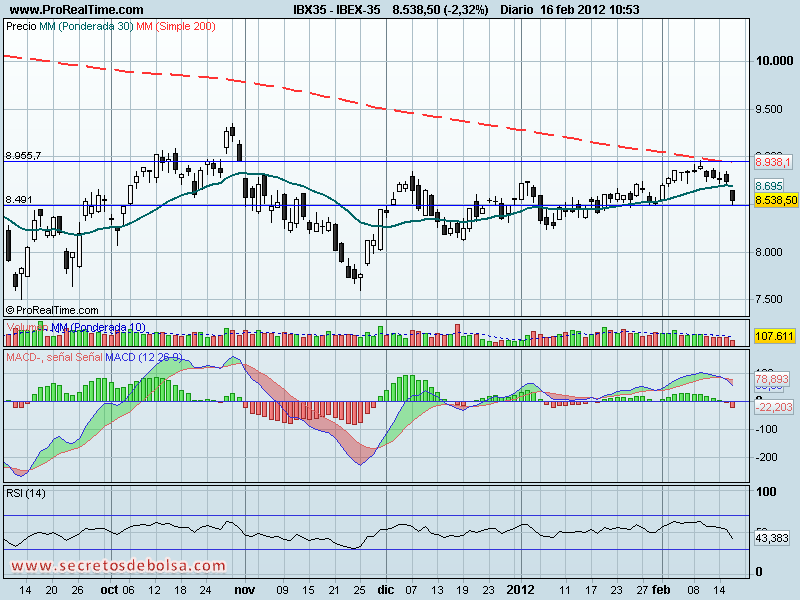Click the IBX35 - IBEX-35 ticker title
The image size is (800, 600).
(337, 9)
